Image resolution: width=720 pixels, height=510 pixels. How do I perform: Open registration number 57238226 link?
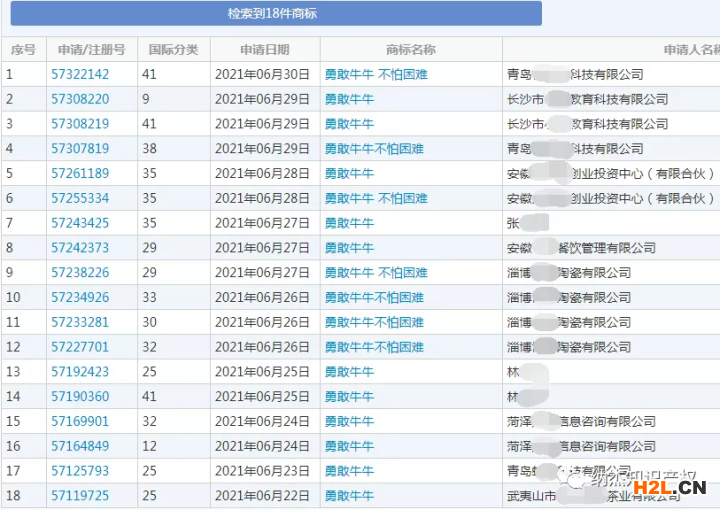pyautogui.click(x=80, y=273)
